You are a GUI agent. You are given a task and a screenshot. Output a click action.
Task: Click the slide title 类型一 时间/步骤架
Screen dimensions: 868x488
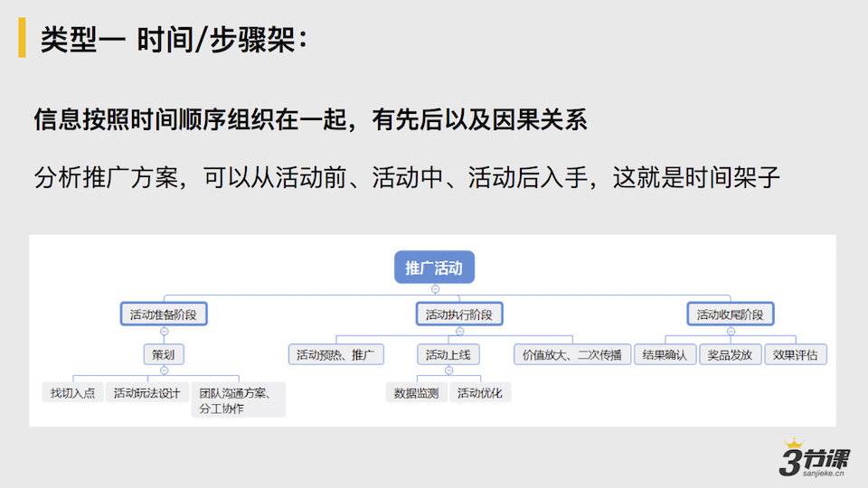coord(174,39)
